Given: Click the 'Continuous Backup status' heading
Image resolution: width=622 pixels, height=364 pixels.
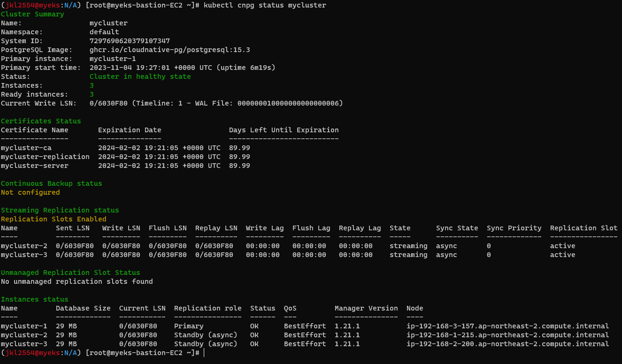Looking at the screenshot, I should click(x=52, y=183).
